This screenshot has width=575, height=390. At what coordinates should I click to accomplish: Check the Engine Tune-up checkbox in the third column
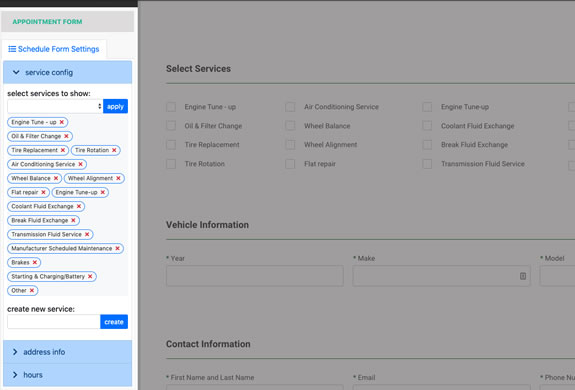(x=427, y=107)
